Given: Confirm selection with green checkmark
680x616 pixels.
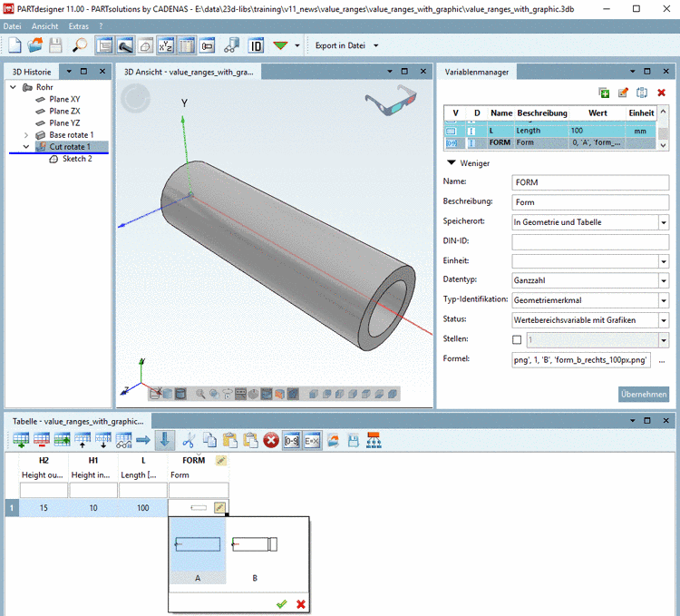Looking at the screenshot, I should (x=281, y=603).
